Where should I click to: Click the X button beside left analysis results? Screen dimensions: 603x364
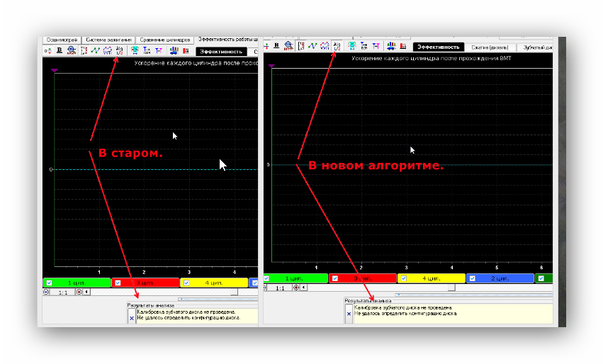tap(132, 318)
